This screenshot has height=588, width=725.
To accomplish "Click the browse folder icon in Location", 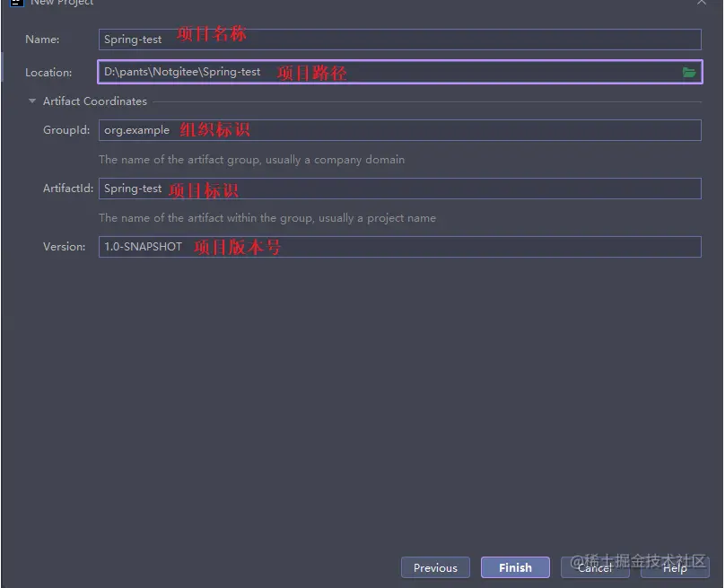I will [689, 72].
